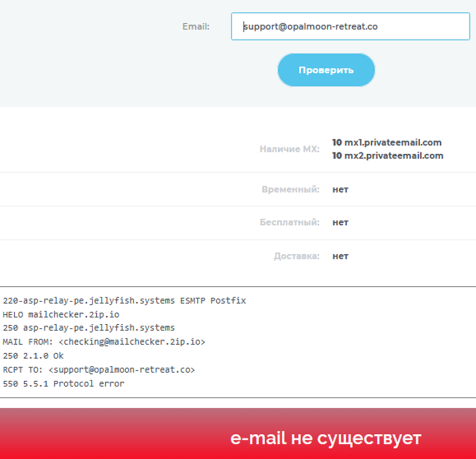Click the 250 asp-relay-pe.jellyfish.systems log line
This screenshot has width=476, height=459.
coord(89,328)
